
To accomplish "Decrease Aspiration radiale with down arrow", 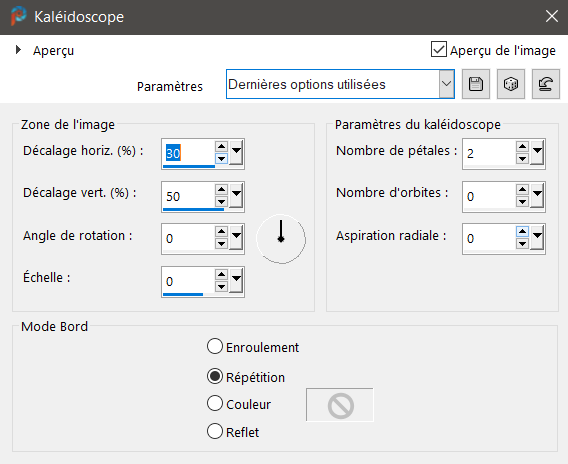I will tap(522, 244).
